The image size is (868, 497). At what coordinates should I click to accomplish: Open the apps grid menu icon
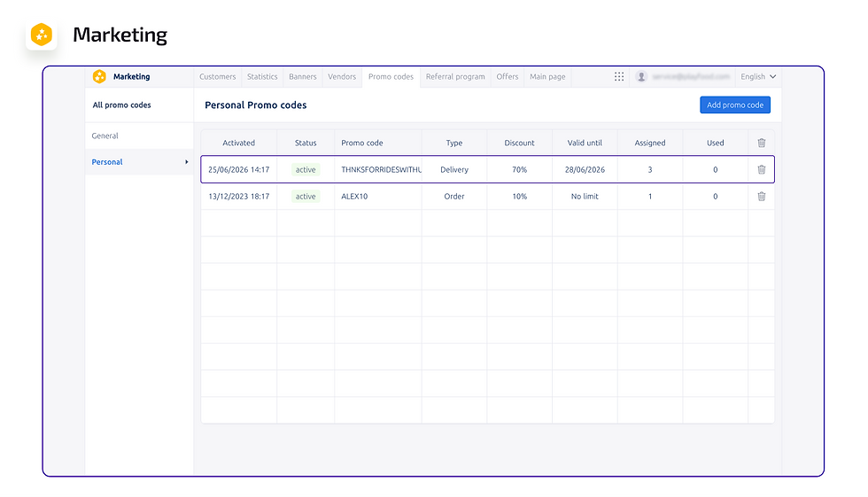619,76
